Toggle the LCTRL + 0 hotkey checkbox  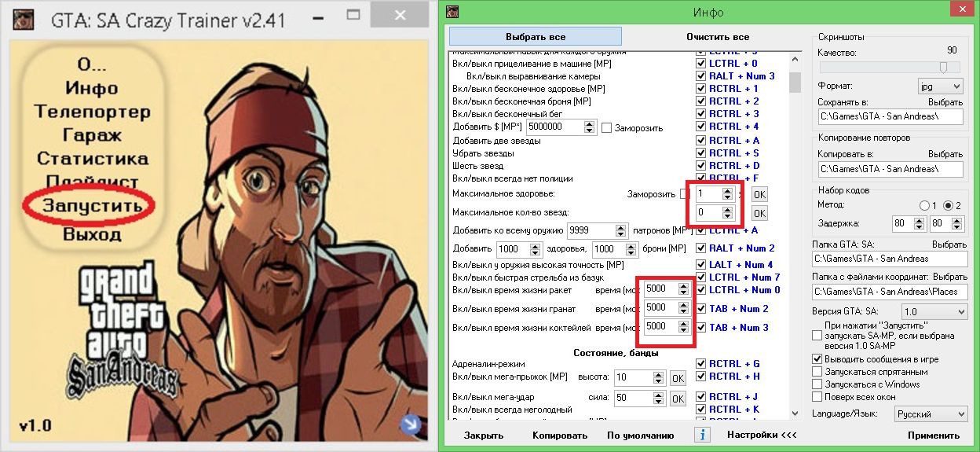(x=700, y=64)
